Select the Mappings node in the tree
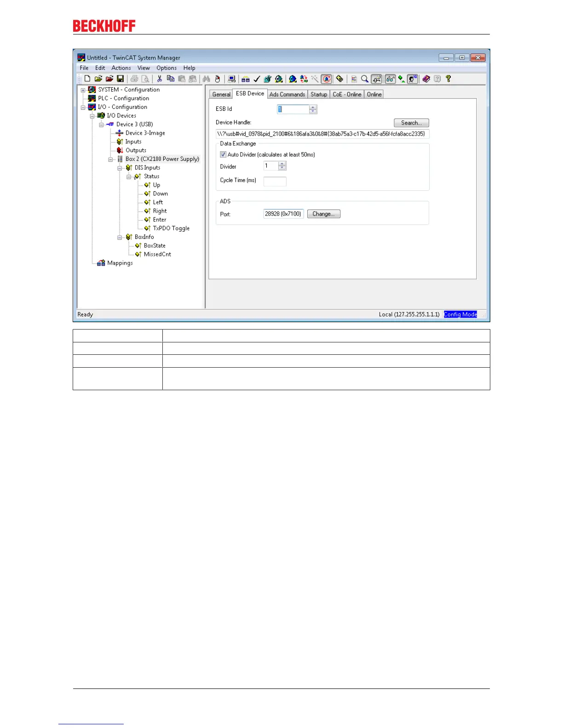The image size is (563, 728). pyautogui.click(x=120, y=263)
